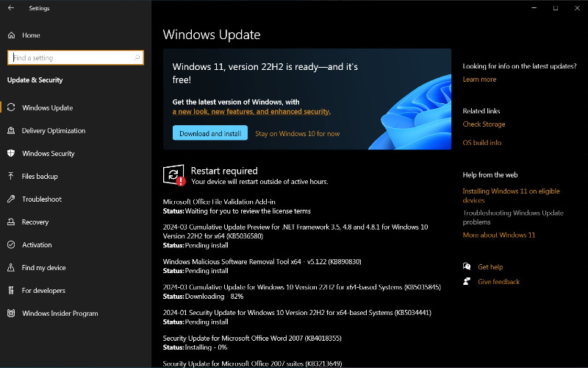Open the Recovery page
588x368 pixels.
click(x=35, y=222)
